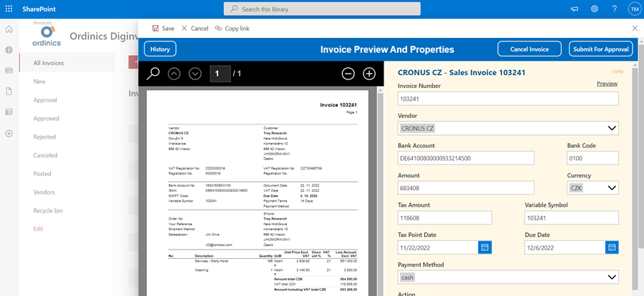Expand the Payment Method dropdown
Screen dimensions: 644x296
(612, 277)
